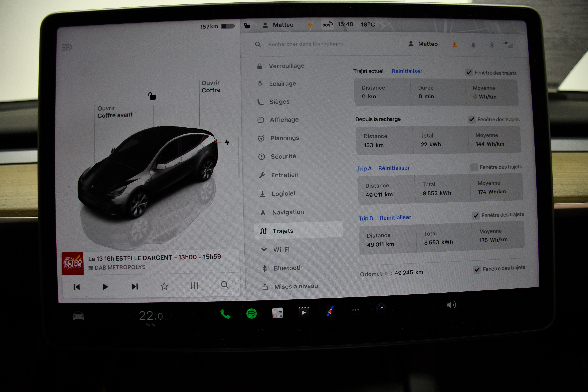Open the Theater video app icon
This screenshot has height=392, width=588.
(x=304, y=312)
